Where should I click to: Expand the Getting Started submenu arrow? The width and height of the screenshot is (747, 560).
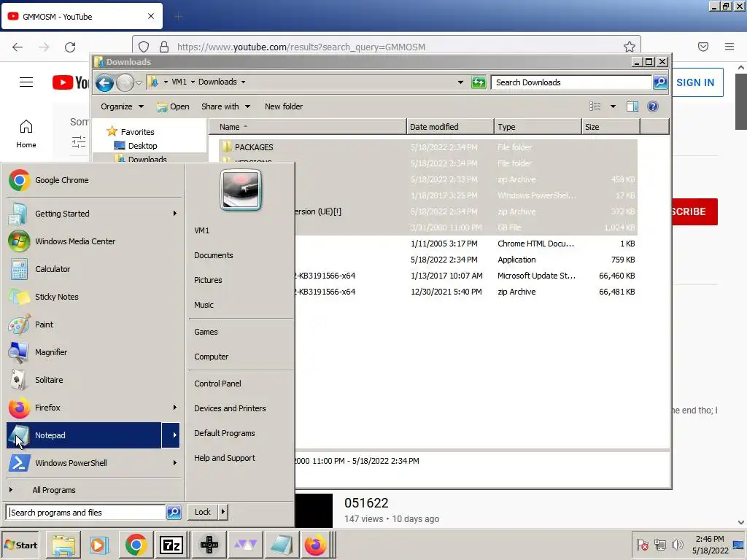pos(175,214)
